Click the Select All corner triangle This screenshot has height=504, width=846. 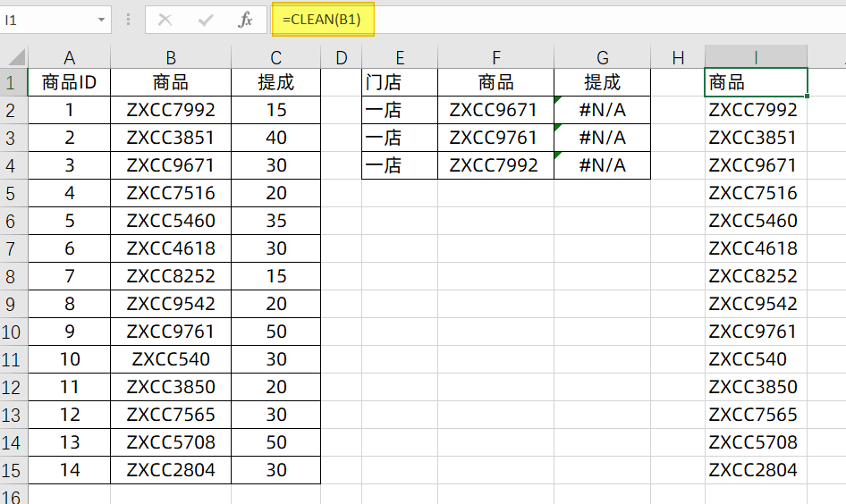[17, 56]
